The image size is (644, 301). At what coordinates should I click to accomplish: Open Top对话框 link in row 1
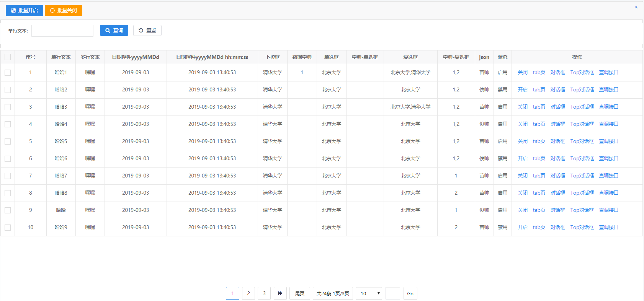click(x=582, y=72)
